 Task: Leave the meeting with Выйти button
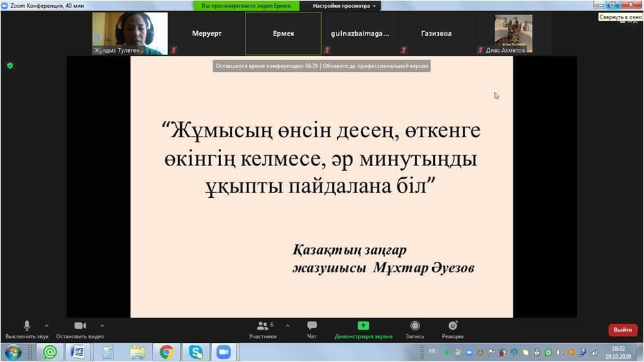[x=622, y=330]
